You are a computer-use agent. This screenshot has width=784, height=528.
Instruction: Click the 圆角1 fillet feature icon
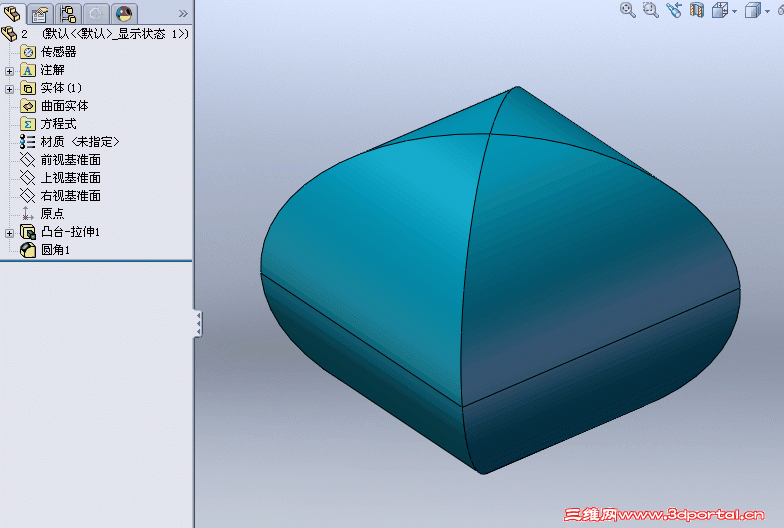(x=28, y=250)
